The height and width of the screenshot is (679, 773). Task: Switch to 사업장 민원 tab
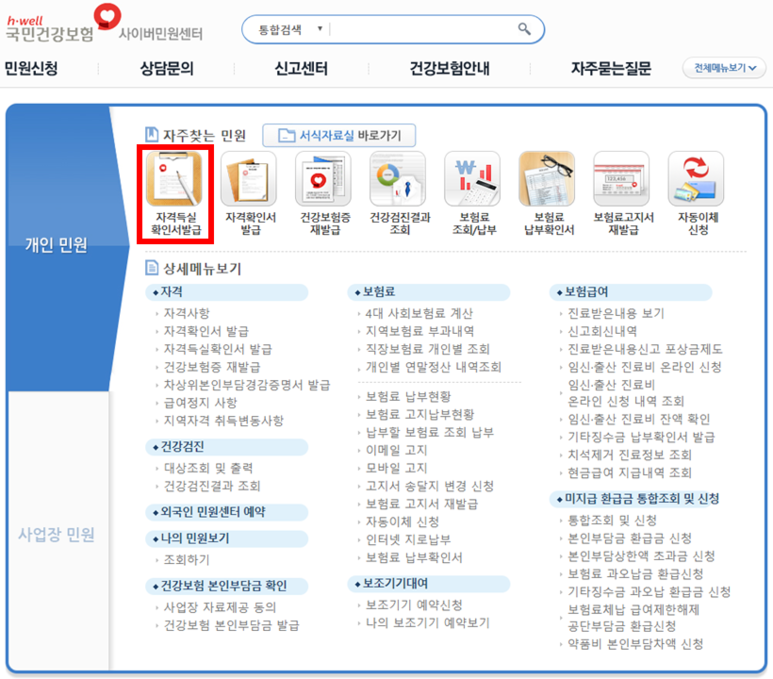(x=56, y=535)
